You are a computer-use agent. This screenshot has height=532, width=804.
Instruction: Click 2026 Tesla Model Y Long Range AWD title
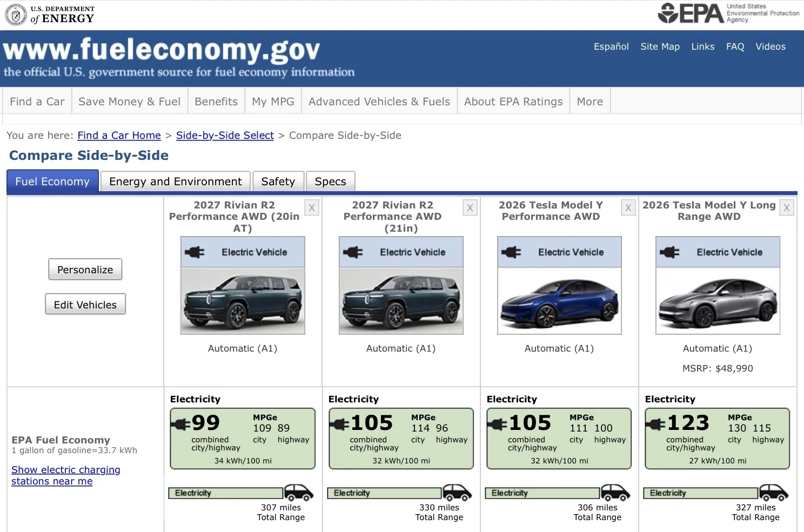[709, 211]
